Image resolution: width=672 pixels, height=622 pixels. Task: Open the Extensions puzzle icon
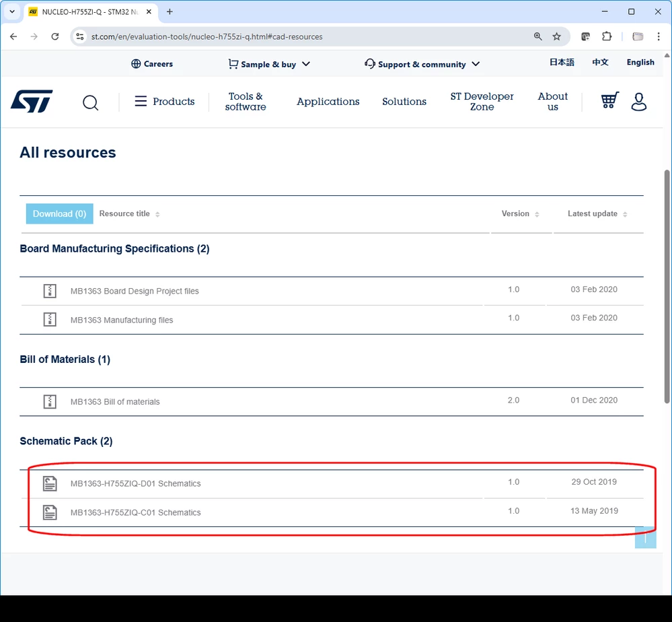click(x=607, y=36)
